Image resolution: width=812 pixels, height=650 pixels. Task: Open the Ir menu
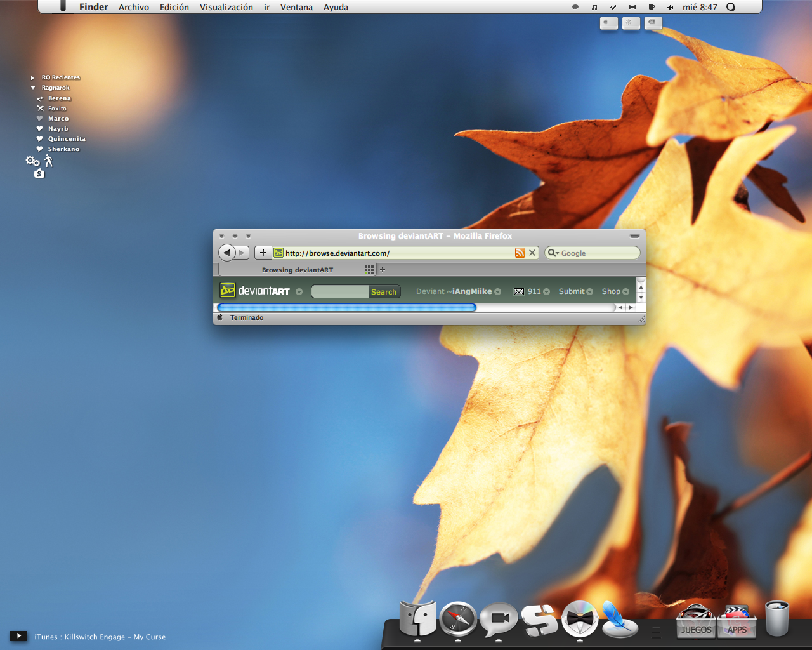click(x=267, y=7)
